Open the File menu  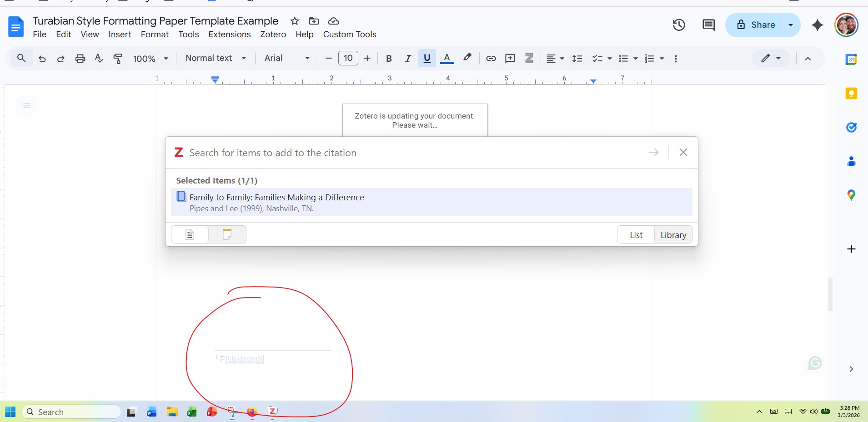(40, 35)
